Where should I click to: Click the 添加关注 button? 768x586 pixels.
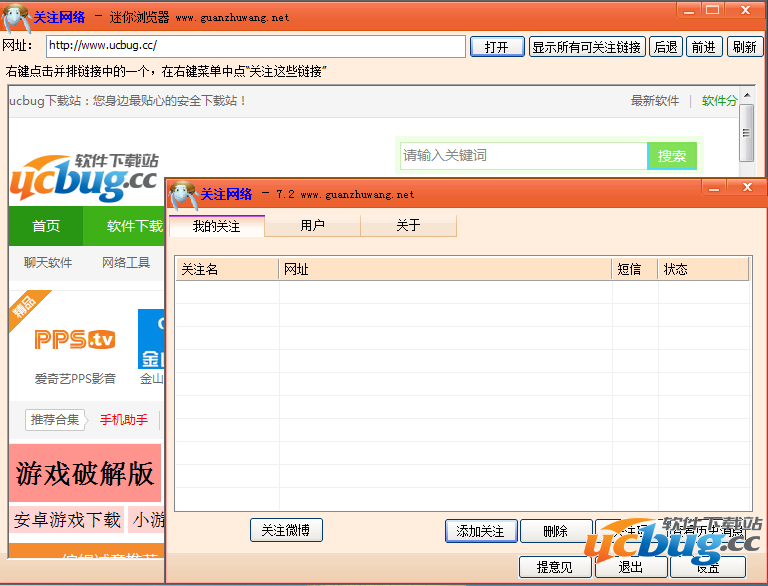click(481, 531)
